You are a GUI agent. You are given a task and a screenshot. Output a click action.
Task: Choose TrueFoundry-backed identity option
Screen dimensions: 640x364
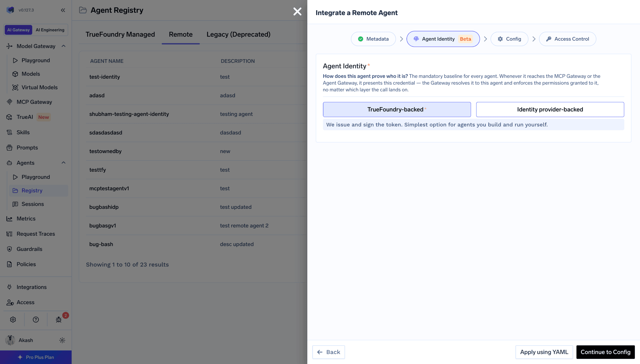coord(397,110)
